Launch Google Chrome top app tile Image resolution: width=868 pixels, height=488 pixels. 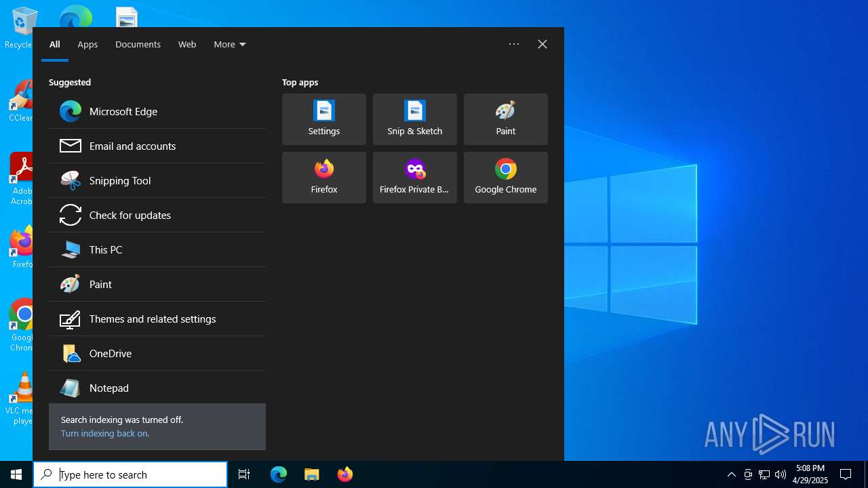pyautogui.click(x=506, y=178)
